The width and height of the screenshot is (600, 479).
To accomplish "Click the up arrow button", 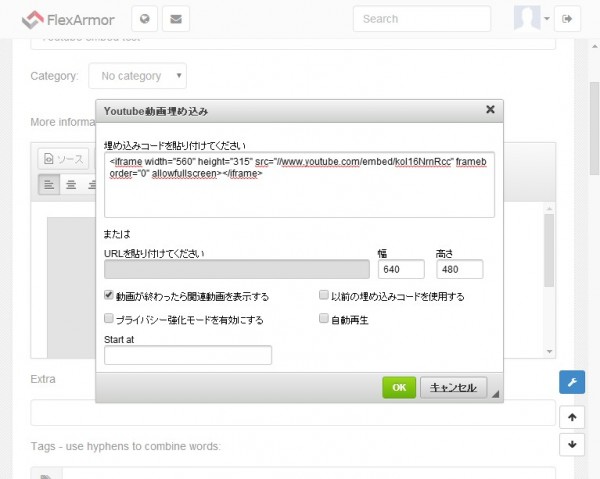I will point(570,418).
